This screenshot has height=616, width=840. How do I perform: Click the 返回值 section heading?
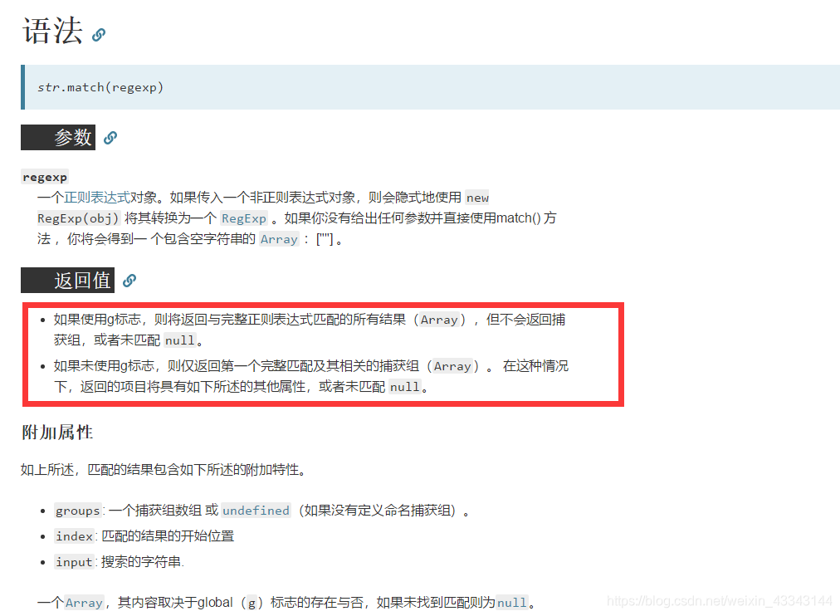point(67,280)
